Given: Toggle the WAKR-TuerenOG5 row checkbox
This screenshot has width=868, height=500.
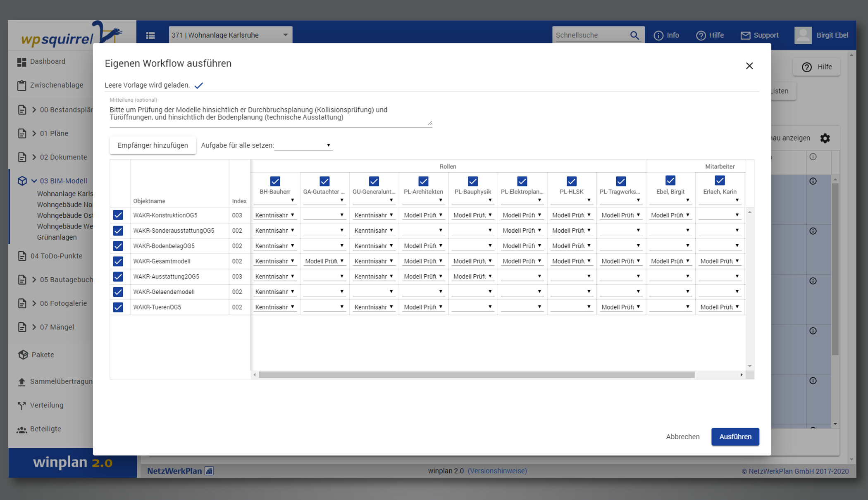Looking at the screenshot, I should (118, 307).
